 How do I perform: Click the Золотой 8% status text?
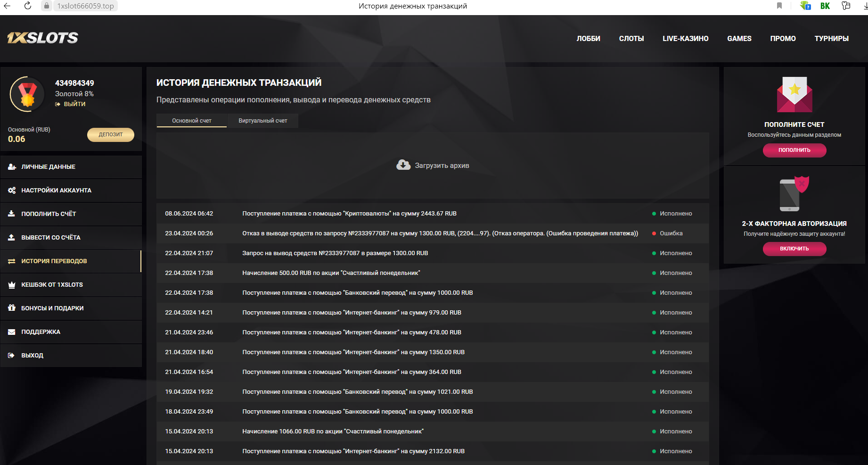[x=74, y=94]
